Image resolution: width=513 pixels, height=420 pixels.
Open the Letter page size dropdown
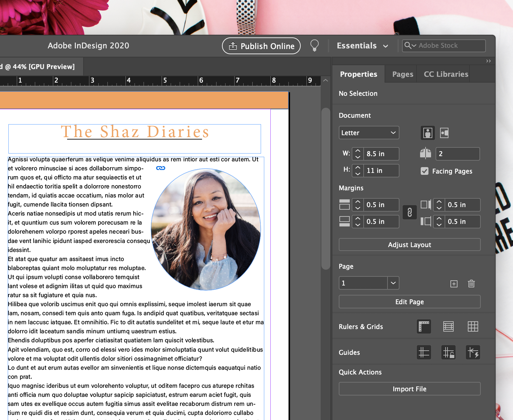pos(369,133)
